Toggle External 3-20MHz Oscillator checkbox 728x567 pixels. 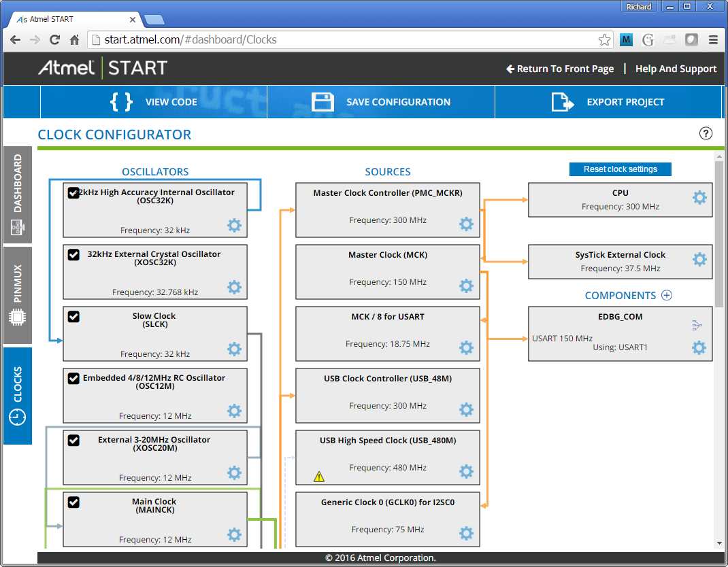[73, 441]
